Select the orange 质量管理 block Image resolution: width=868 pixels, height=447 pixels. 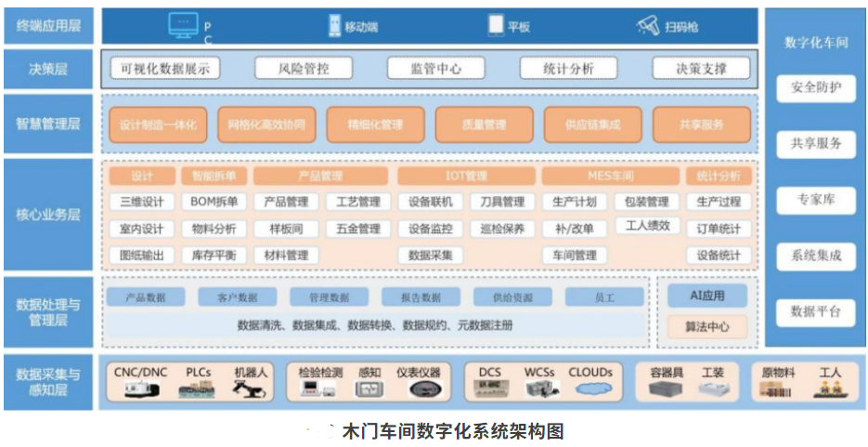pos(484,125)
